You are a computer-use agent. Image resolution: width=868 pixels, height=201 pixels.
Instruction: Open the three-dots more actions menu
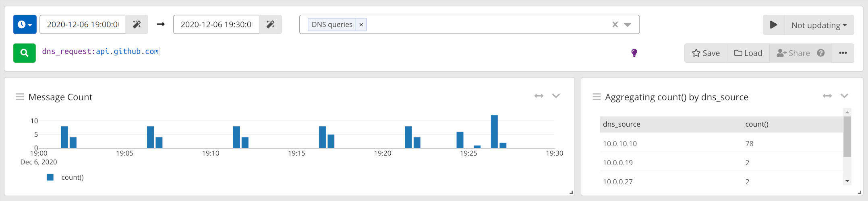843,53
